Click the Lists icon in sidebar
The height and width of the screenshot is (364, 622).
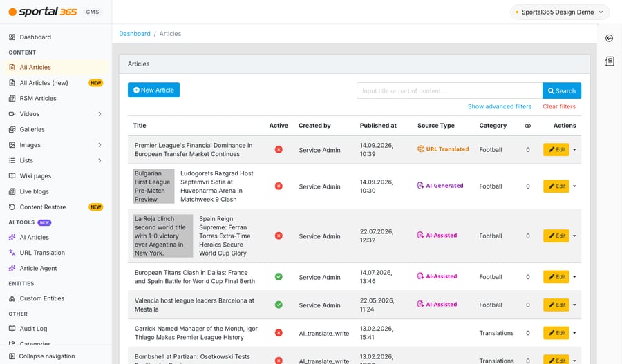coord(12,160)
